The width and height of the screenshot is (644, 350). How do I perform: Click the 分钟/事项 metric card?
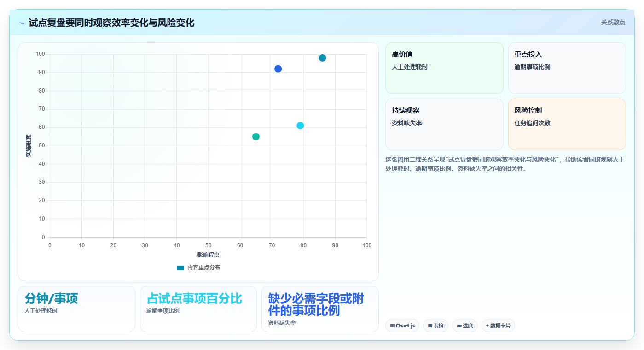click(x=76, y=309)
